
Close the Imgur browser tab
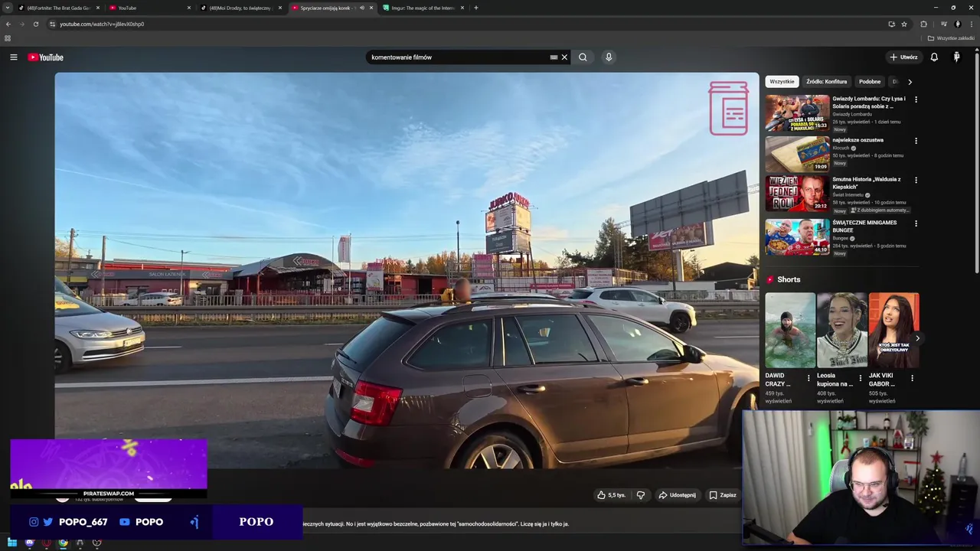[462, 8]
